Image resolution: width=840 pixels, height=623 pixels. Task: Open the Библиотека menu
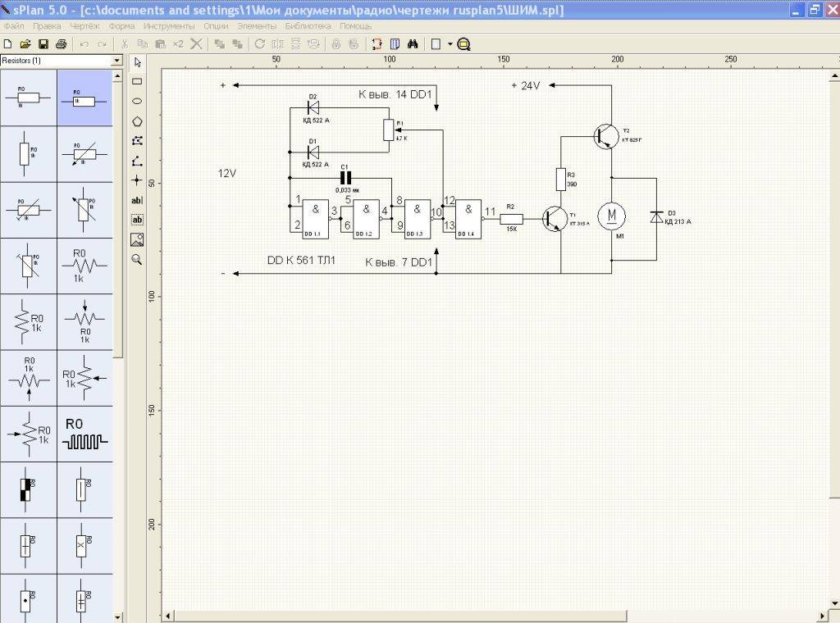pyautogui.click(x=308, y=26)
